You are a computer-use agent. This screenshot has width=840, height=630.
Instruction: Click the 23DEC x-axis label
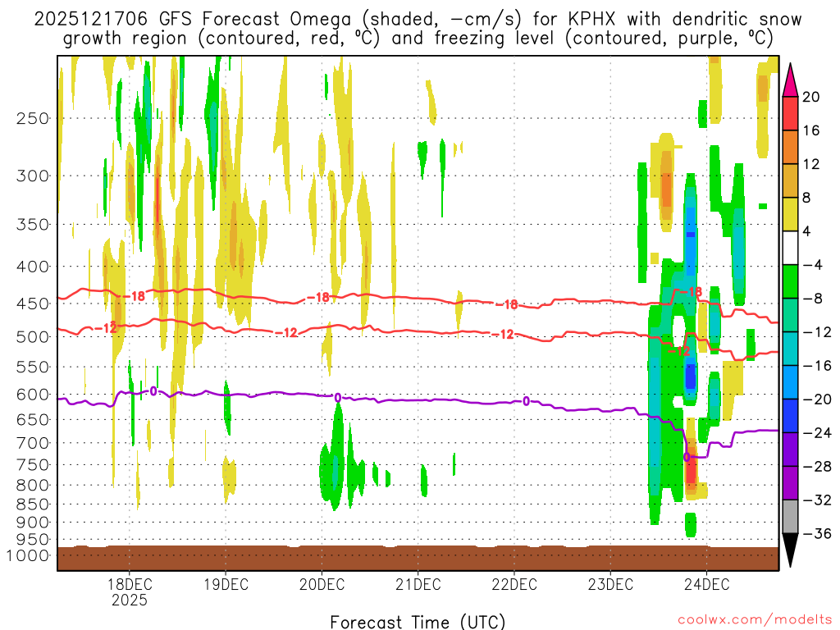click(x=610, y=584)
